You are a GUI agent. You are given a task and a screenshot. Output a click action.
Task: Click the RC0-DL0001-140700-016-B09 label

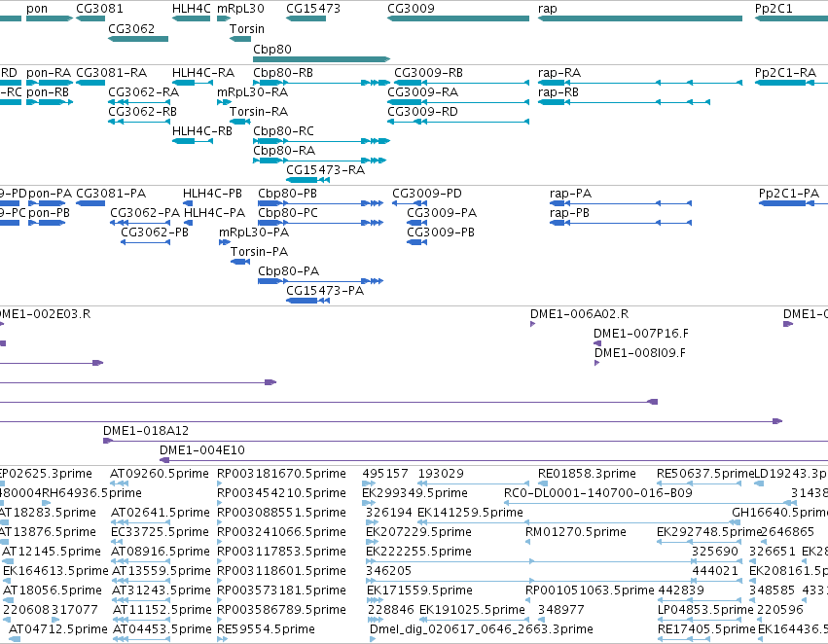tap(598, 492)
